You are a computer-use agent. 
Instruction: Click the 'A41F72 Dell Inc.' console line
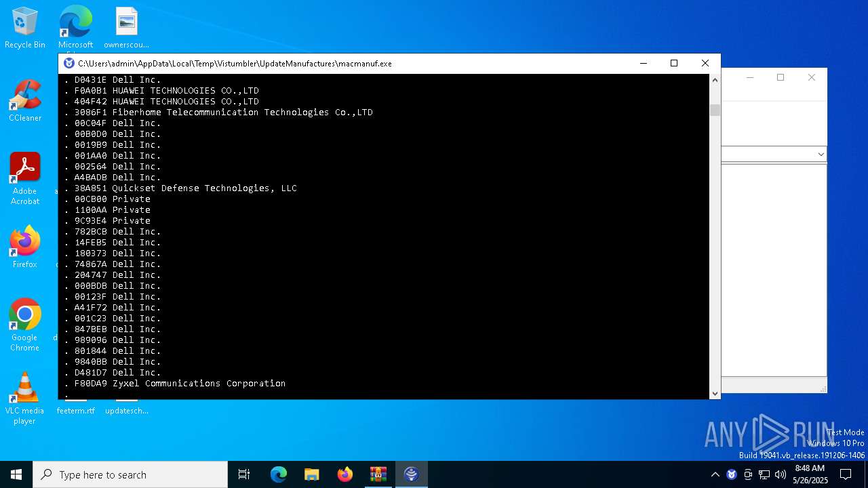click(x=113, y=308)
